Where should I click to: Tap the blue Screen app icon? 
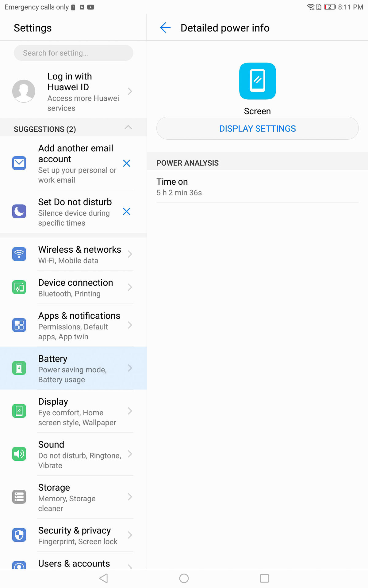coord(258,81)
